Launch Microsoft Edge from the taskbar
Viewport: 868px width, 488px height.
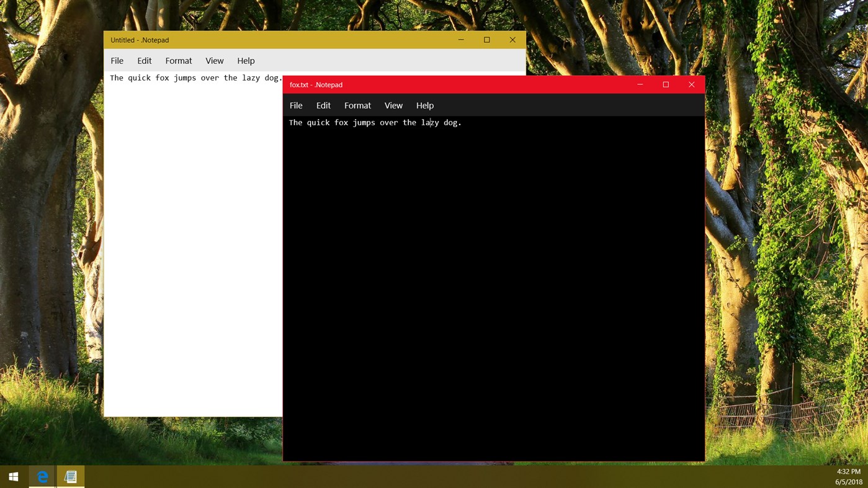(42, 476)
